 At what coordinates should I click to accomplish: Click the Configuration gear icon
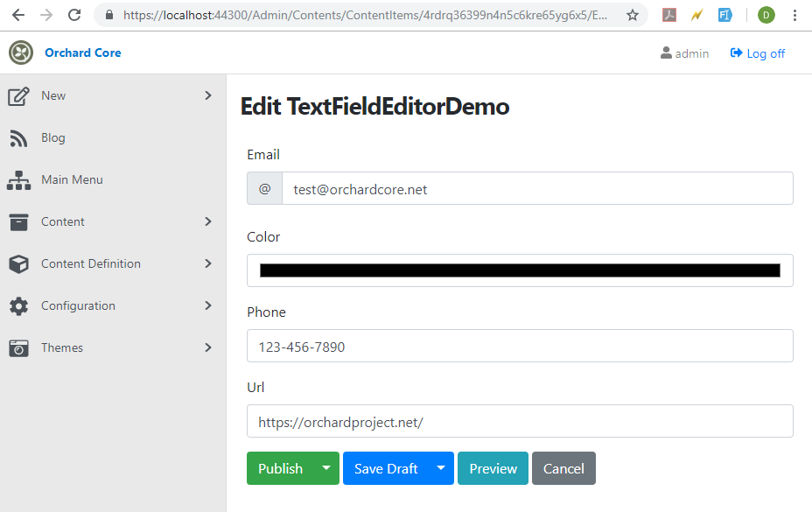[18, 305]
